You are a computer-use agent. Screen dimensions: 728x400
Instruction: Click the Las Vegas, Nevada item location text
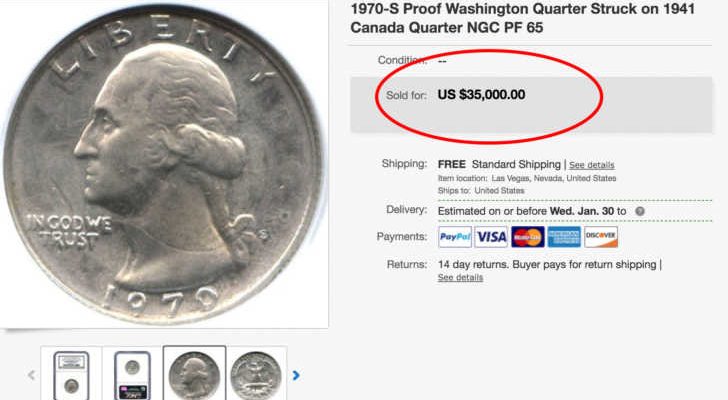[553, 178]
